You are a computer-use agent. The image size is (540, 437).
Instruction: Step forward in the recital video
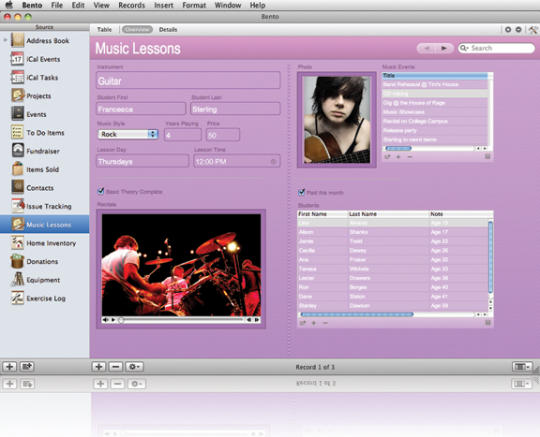[257, 320]
